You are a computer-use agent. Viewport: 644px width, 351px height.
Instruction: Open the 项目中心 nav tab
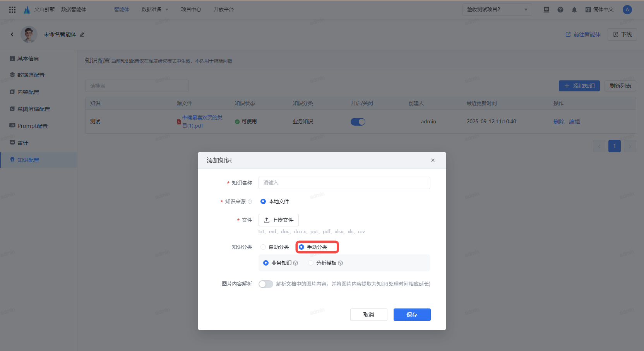(x=191, y=10)
